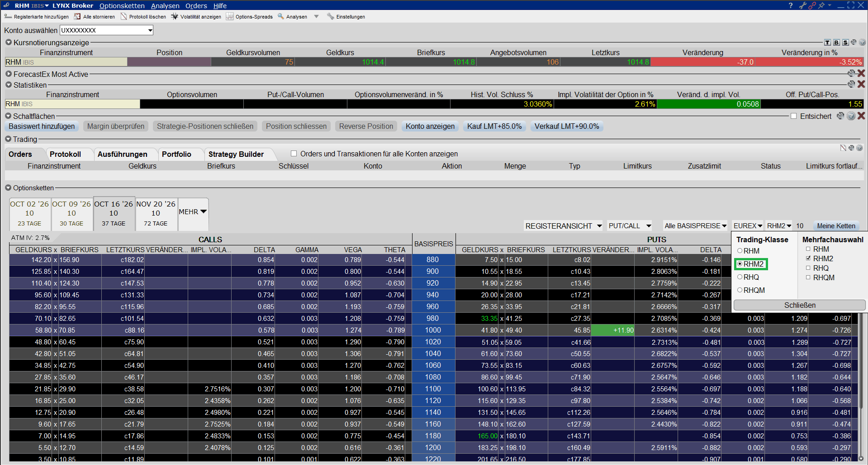The image size is (868, 465).
Task: Select RHQ trading class radio button
Action: click(740, 277)
